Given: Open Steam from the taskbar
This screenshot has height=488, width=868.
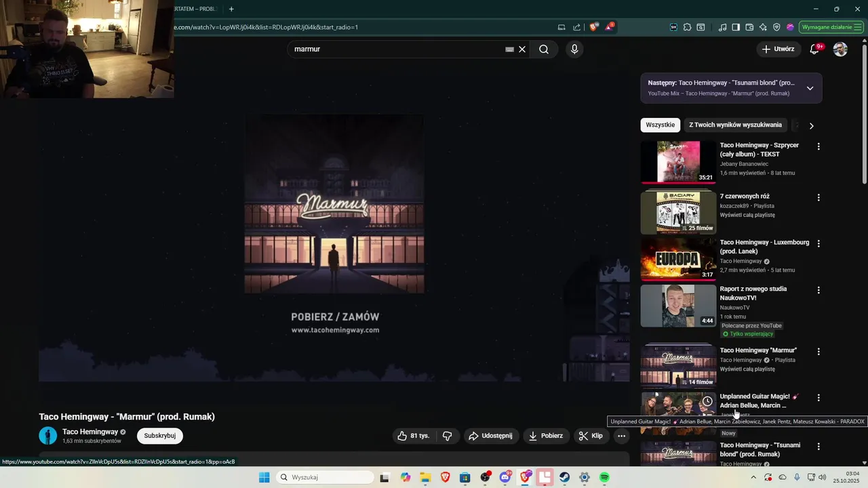Looking at the screenshot, I should 564,477.
